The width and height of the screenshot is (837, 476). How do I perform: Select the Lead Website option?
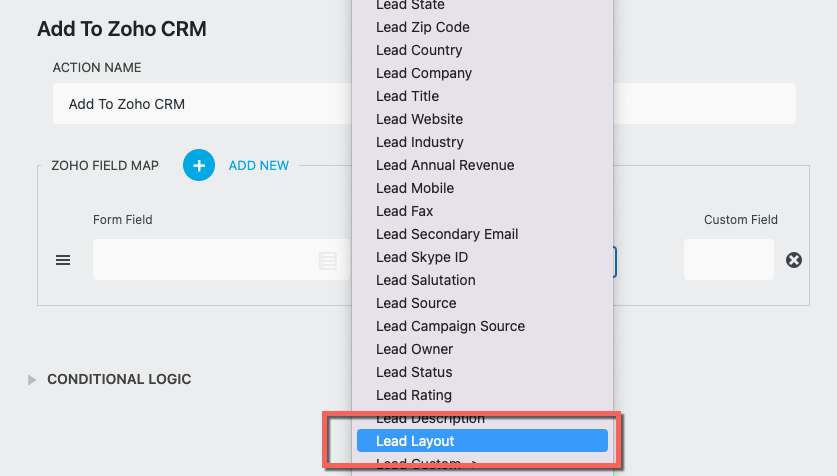tap(419, 119)
